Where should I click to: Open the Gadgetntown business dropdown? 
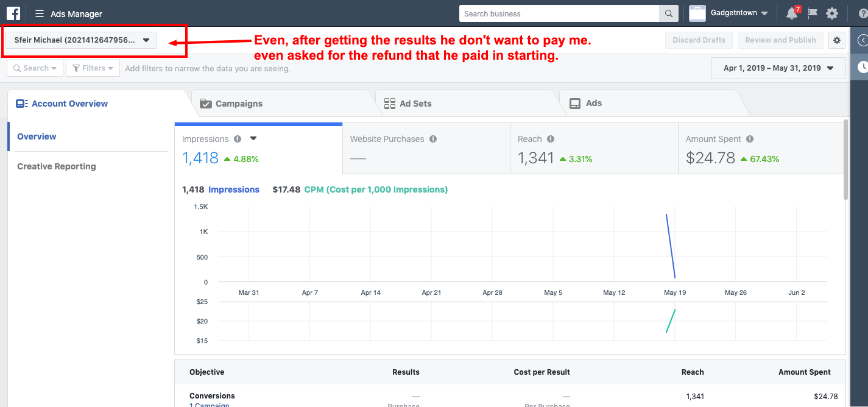coord(739,13)
